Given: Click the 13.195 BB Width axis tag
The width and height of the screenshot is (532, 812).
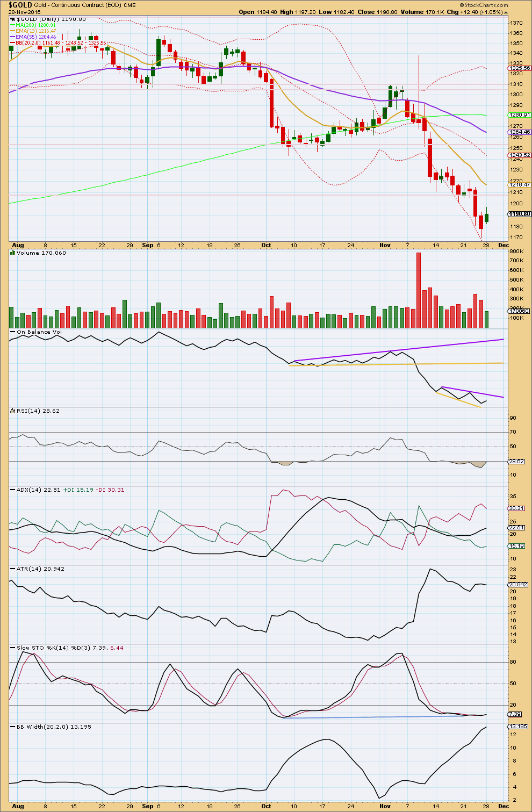Looking at the screenshot, I should click(x=519, y=727).
